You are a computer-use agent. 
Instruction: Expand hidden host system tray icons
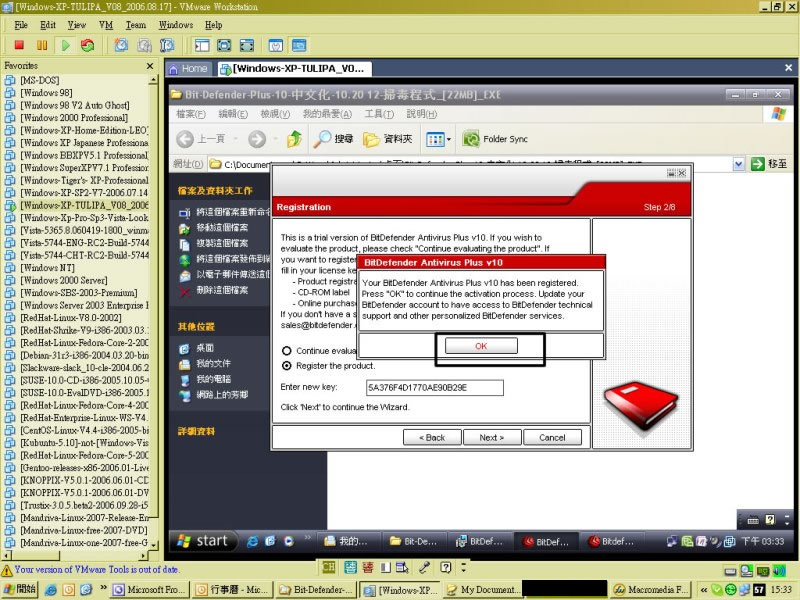click(704, 590)
